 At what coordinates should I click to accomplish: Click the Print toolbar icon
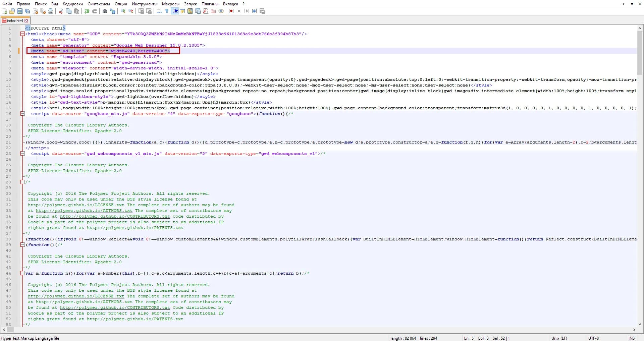51,11
